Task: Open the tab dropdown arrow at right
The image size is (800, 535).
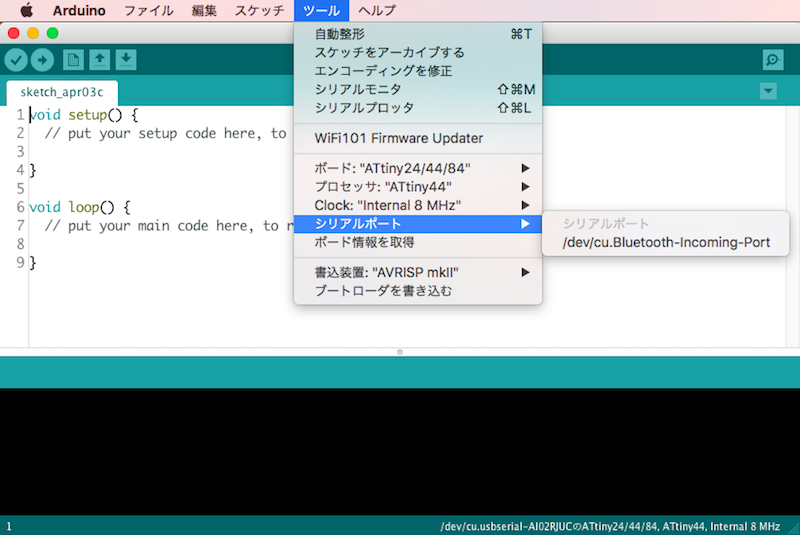Action: (x=768, y=91)
